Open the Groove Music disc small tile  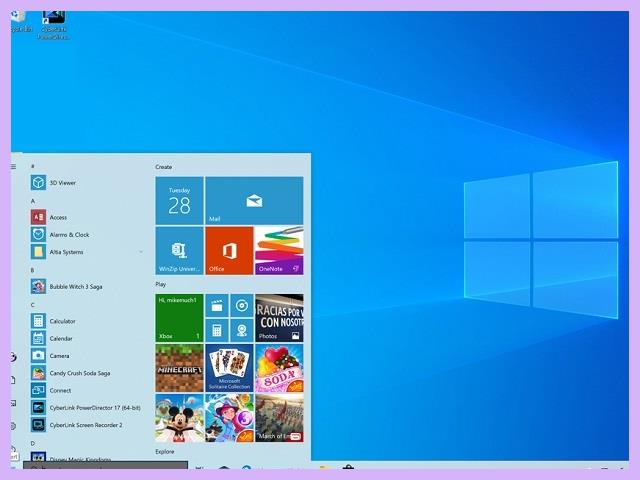coord(242,306)
